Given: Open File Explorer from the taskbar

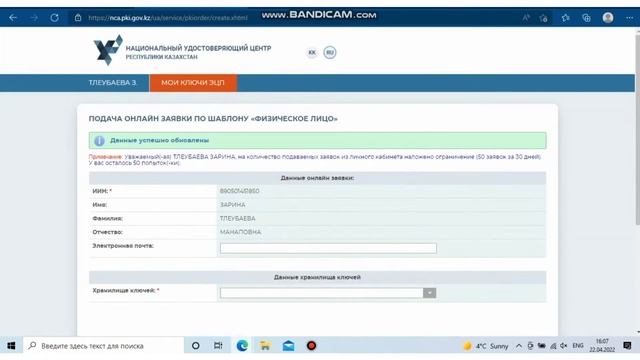Looking at the screenshot, I should [265, 346].
